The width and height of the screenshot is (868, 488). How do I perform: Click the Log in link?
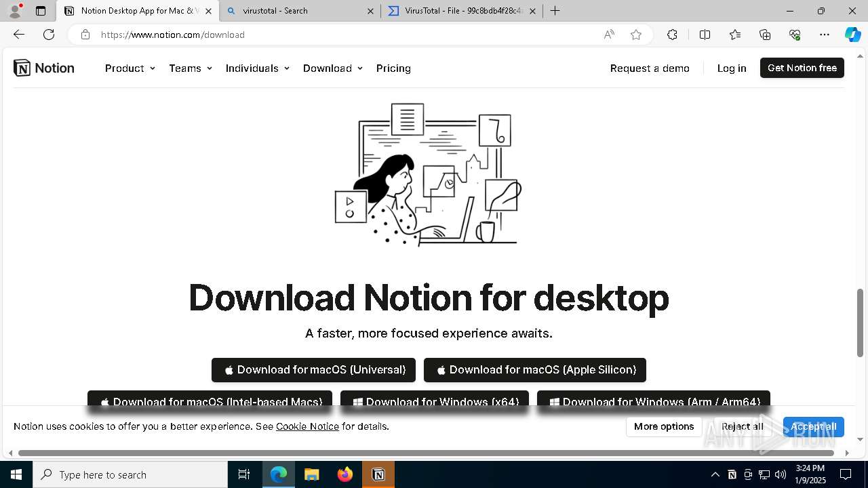(732, 68)
